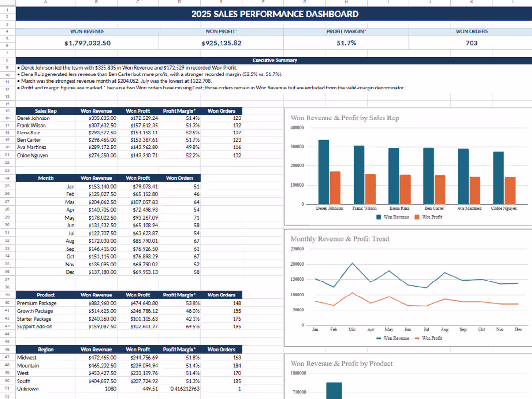Click the Won Revenue value $1,797,032.50
The height and width of the screenshot is (399, 532).
(88, 43)
